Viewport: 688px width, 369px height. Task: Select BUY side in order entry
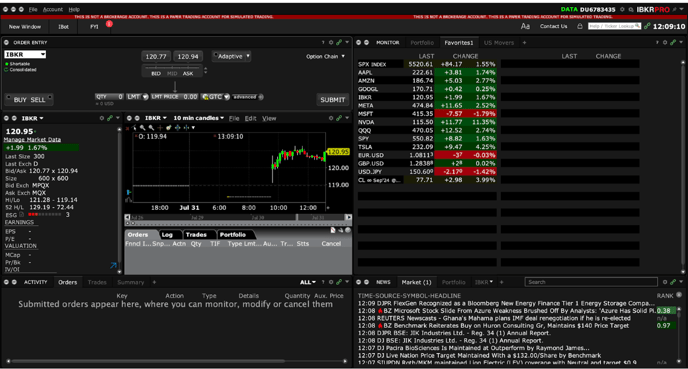coord(20,100)
